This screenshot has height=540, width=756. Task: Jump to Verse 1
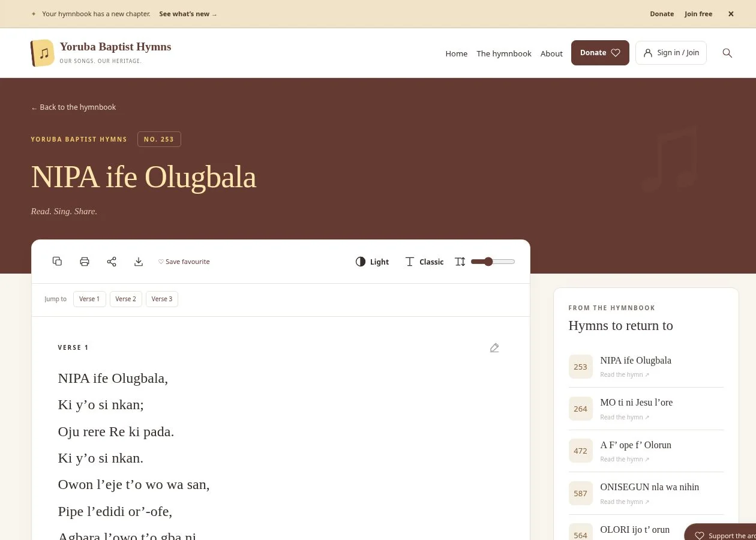[x=89, y=299]
